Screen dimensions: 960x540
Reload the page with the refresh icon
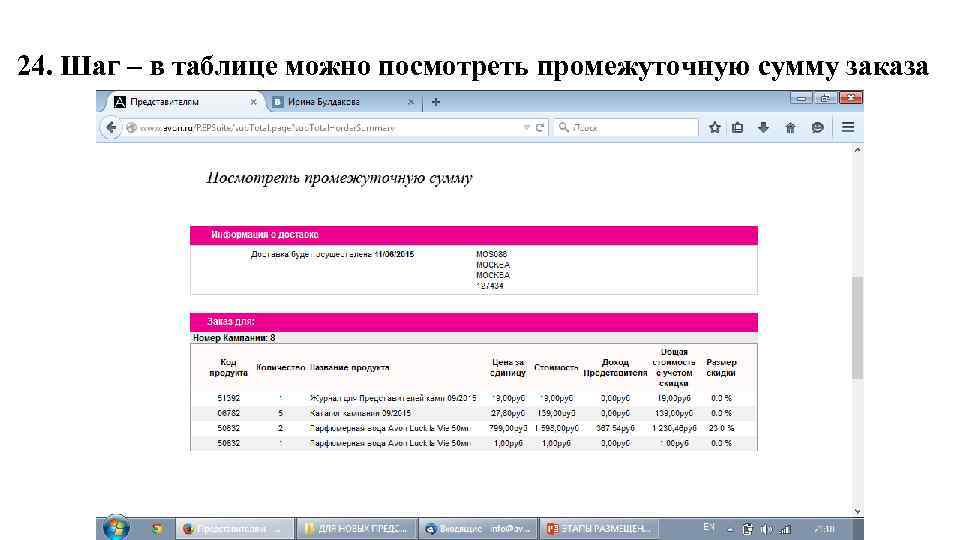(540, 127)
